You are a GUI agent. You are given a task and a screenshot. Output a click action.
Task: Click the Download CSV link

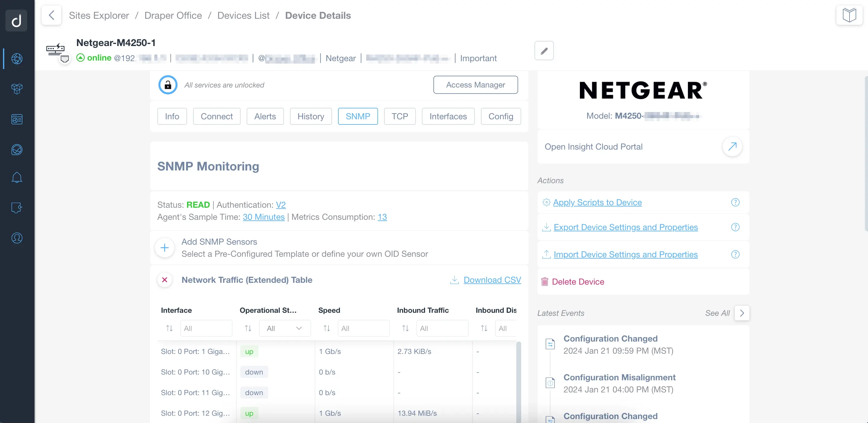pyautogui.click(x=492, y=280)
